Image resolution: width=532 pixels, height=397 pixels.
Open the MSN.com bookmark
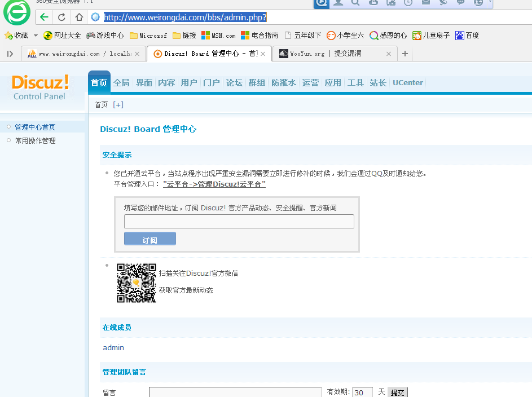[218, 36]
